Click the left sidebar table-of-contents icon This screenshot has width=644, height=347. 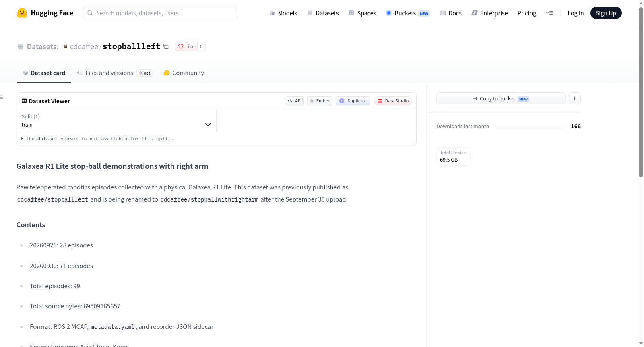(2, 97)
